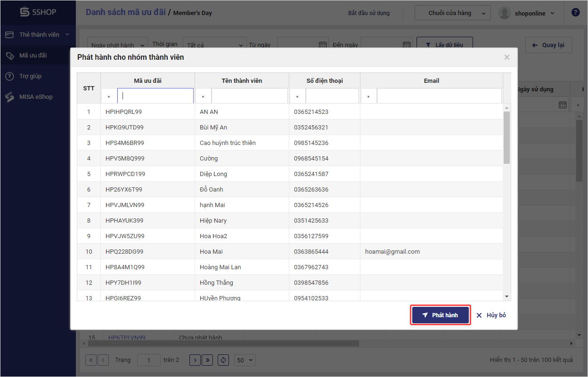Viewport: 588px width, 377px height.
Task: Click member Hoàng Mai Lan
Action: pos(220,267)
